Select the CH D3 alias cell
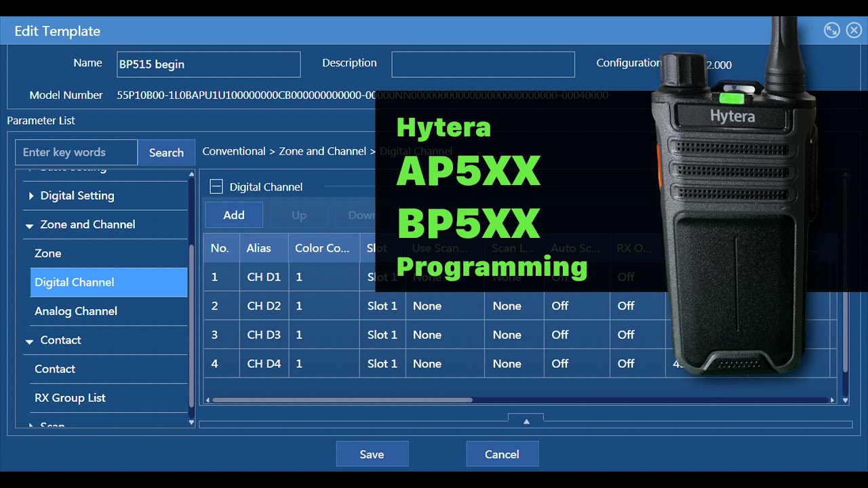Image resolution: width=868 pixels, height=488 pixels. tap(264, 335)
